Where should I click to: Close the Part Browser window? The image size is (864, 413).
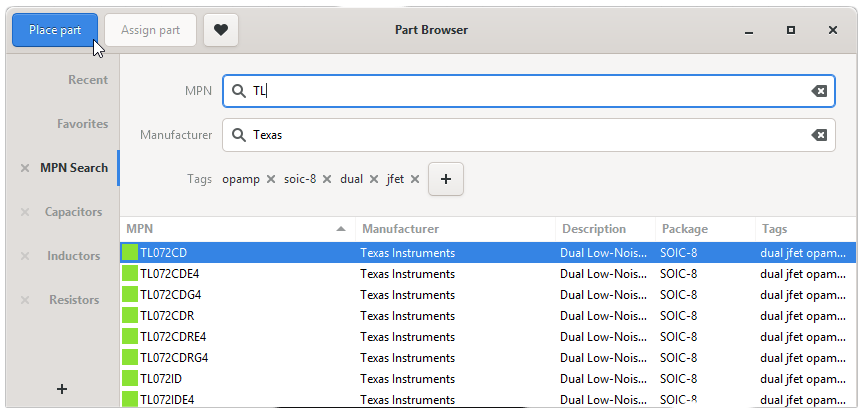point(833,31)
